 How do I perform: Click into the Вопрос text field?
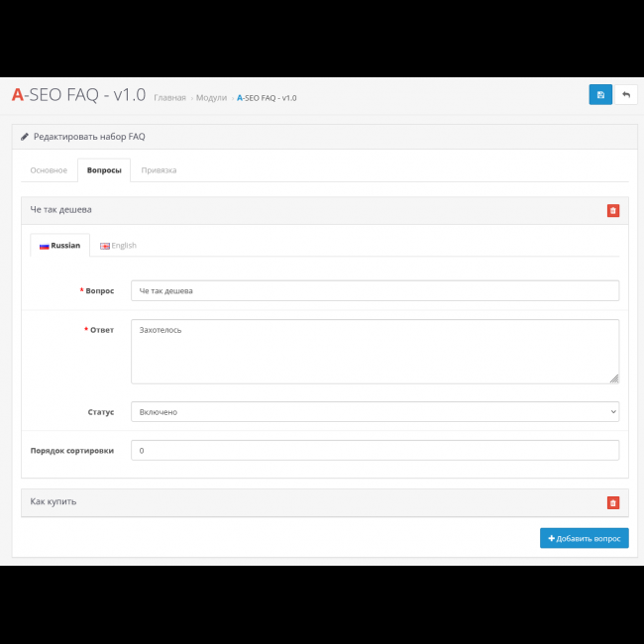375,290
